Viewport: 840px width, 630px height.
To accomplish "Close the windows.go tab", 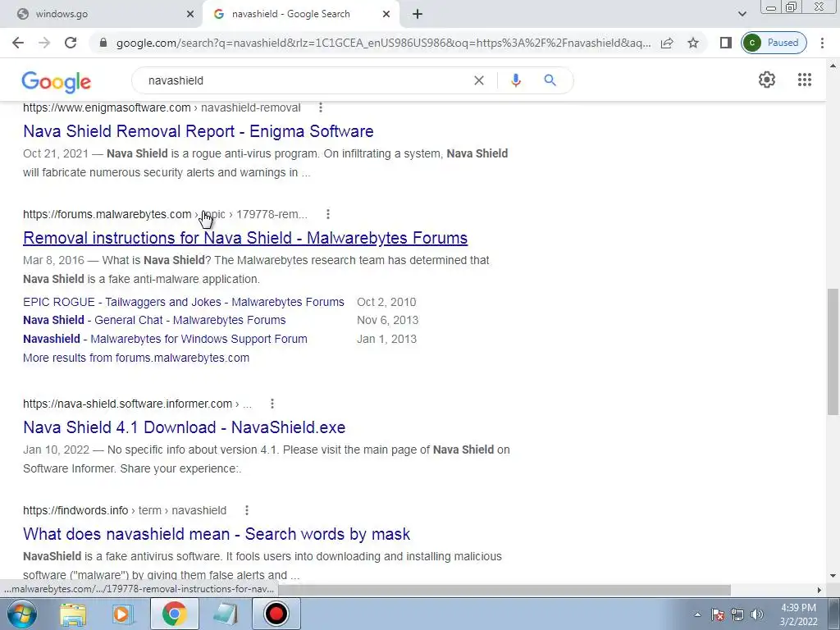I will pos(190,15).
